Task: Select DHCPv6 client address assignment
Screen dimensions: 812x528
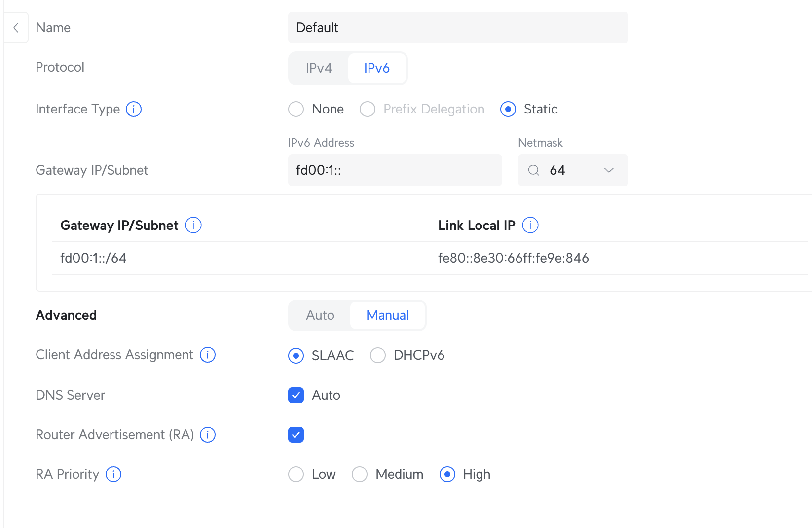Action: (378, 355)
